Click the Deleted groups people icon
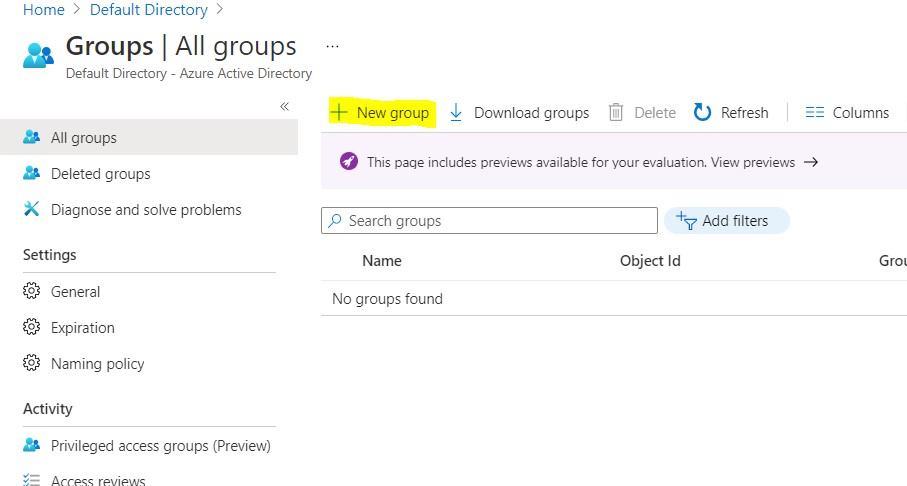The image size is (907, 486). (31, 173)
